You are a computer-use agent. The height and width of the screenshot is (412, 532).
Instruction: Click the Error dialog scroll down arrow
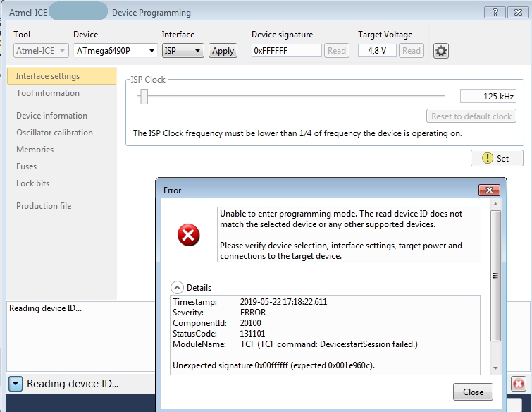tap(495, 368)
